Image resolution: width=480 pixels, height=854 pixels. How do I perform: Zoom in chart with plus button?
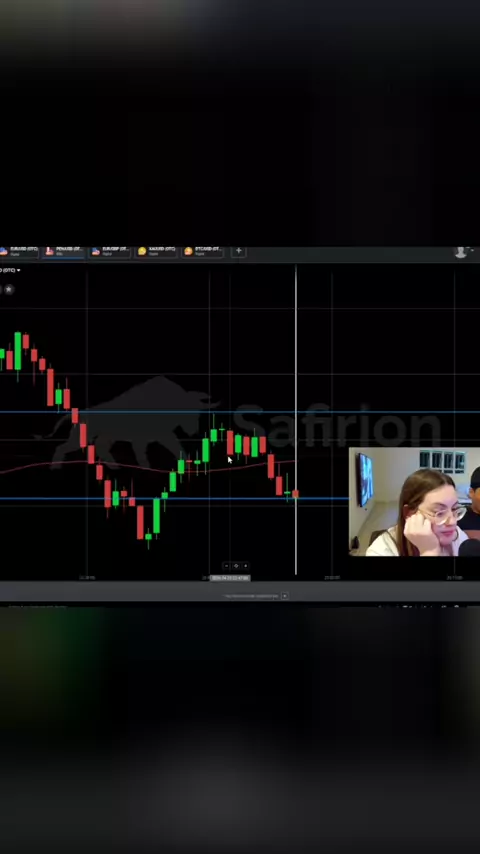(x=245, y=566)
